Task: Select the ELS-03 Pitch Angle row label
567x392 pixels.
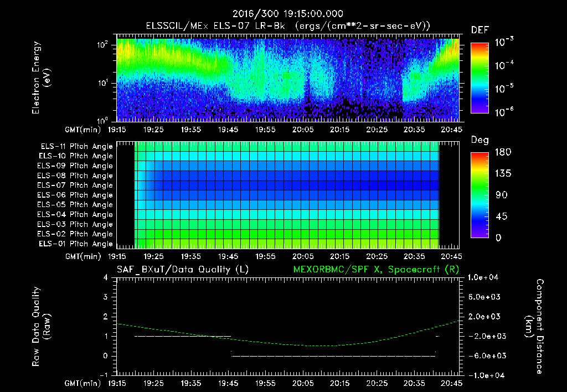Action: tap(75, 224)
